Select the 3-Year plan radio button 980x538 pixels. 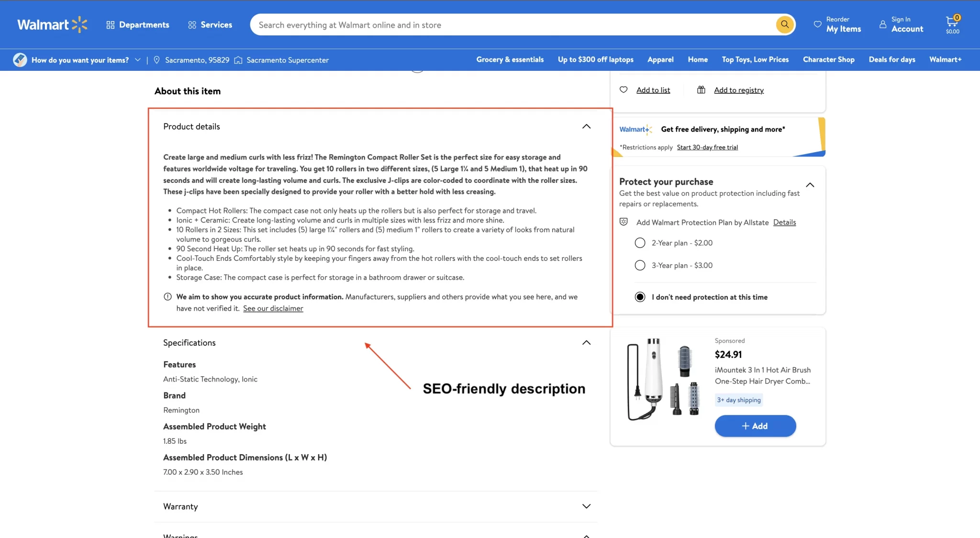click(x=640, y=265)
